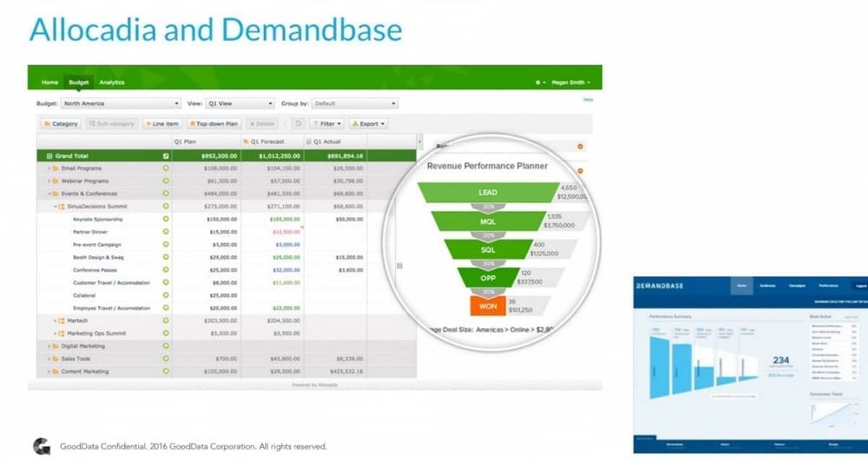Click the Sub-category button
The width and height of the screenshot is (868, 460).
coord(112,124)
